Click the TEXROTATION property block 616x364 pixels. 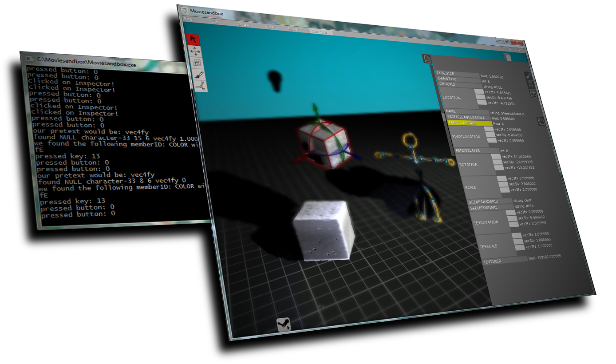click(490, 222)
